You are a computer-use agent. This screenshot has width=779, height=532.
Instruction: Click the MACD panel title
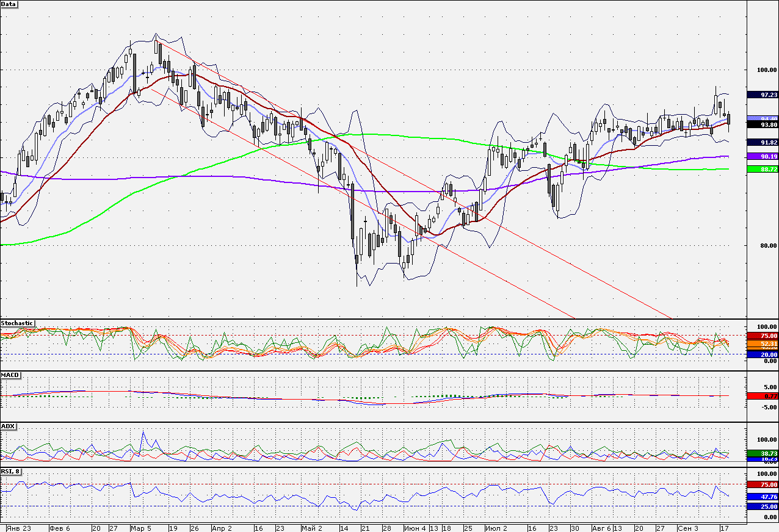(9, 375)
